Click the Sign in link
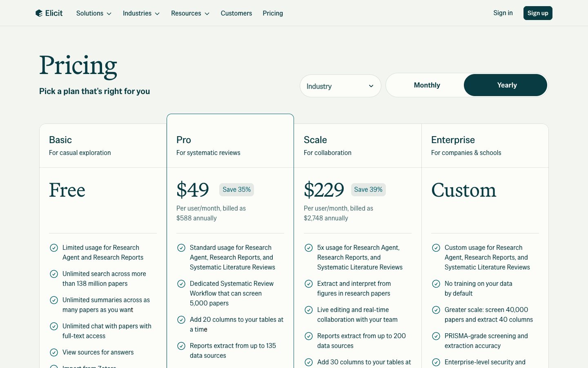588x368 pixels. click(503, 13)
